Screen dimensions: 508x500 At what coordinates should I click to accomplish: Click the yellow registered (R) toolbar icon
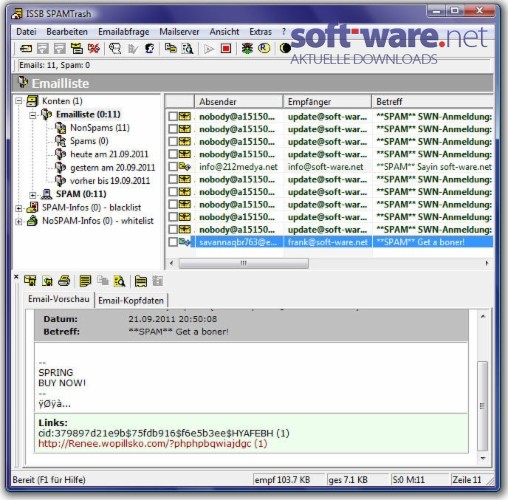264,49
